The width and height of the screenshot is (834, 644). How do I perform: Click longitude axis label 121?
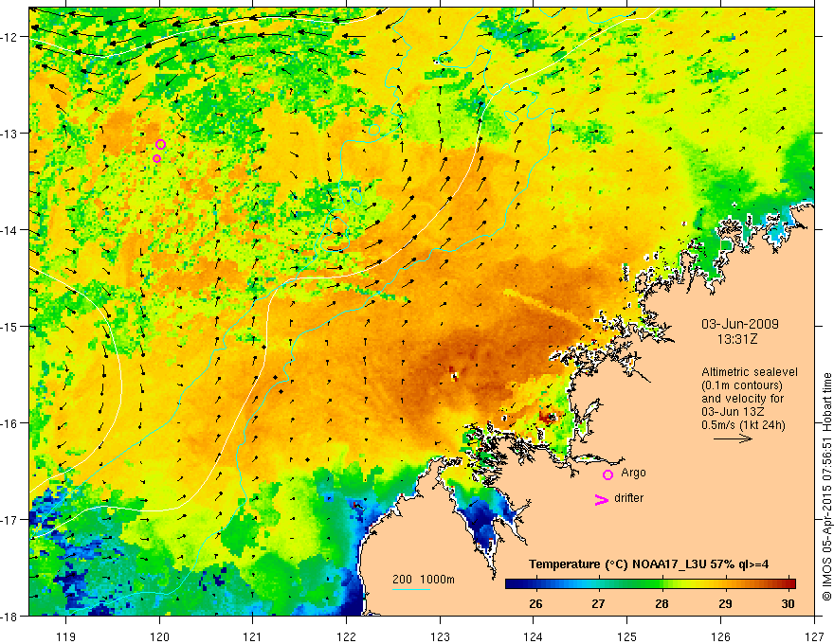point(253,636)
